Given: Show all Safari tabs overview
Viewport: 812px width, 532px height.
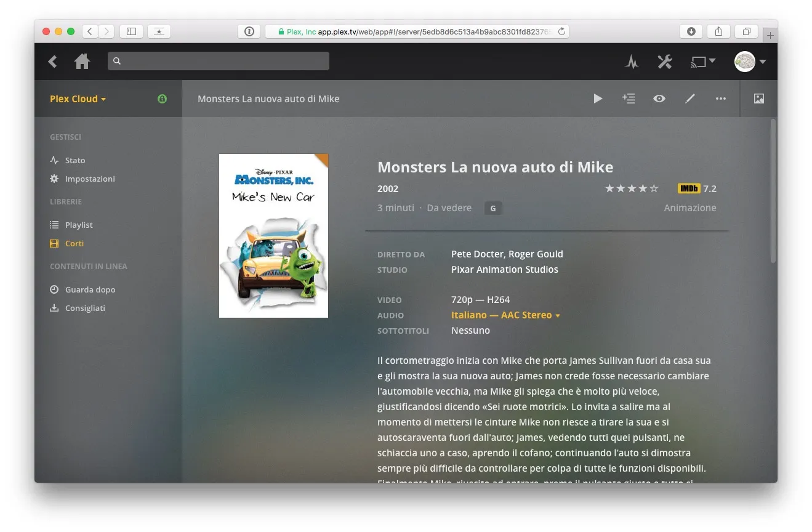Looking at the screenshot, I should click(x=746, y=31).
